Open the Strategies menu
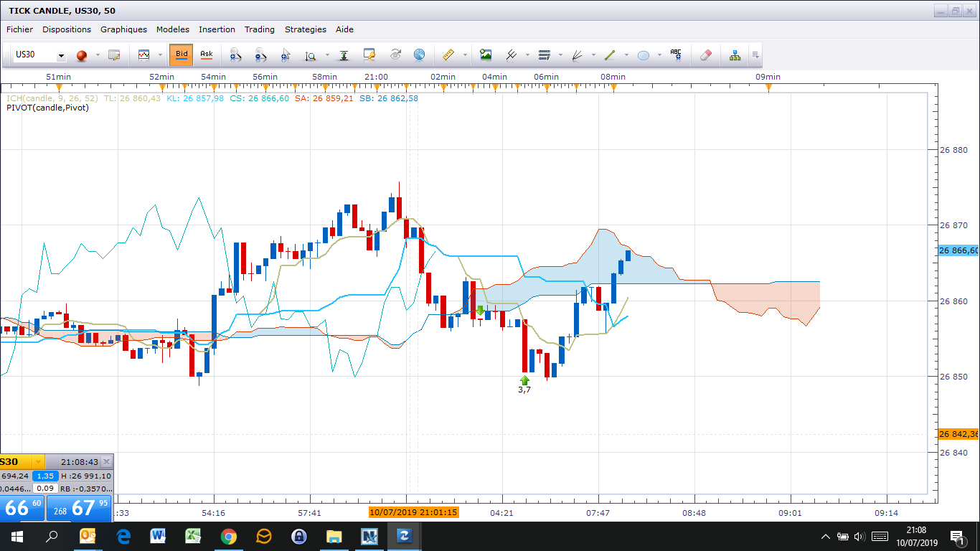Screen dimensions: 980x551 pyautogui.click(x=306, y=29)
